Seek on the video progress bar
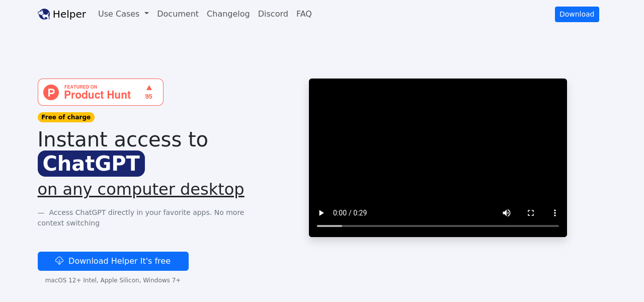This screenshot has width=644, height=302. (438, 226)
